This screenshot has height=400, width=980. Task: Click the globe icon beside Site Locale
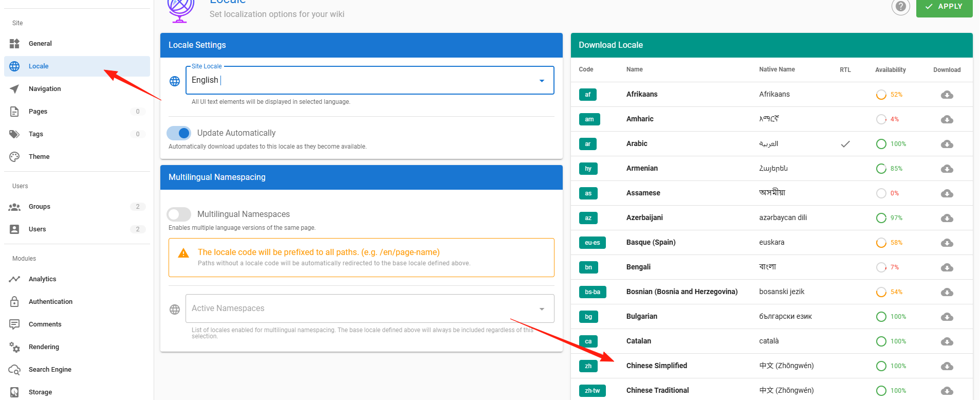[x=175, y=81]
